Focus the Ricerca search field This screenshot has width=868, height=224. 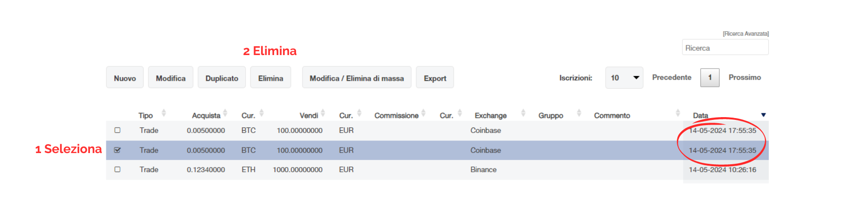pyautogui.click(x=725, y=48)
